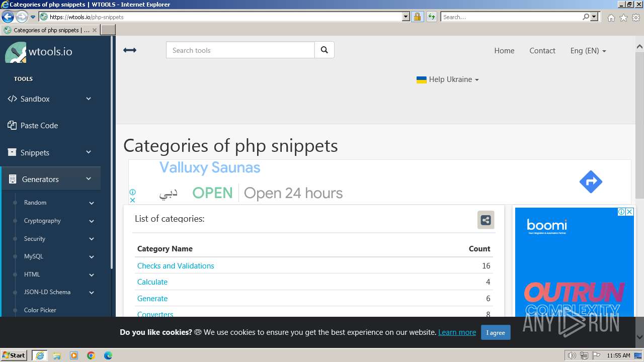Open Microsoft Edge from the taskbar
The height and width of the screenshot is (362, 644).
pyautogui.click(x=108, y=355)
